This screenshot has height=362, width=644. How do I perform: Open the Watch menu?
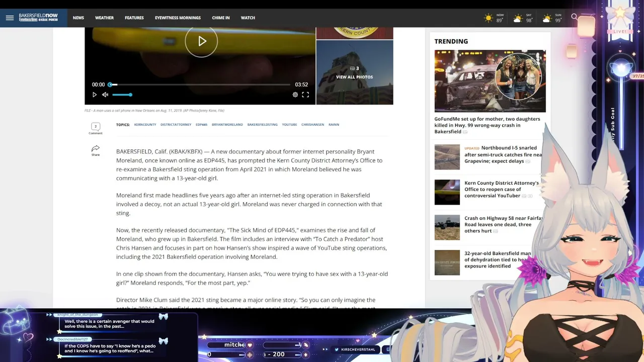click(x=248, y=18)
